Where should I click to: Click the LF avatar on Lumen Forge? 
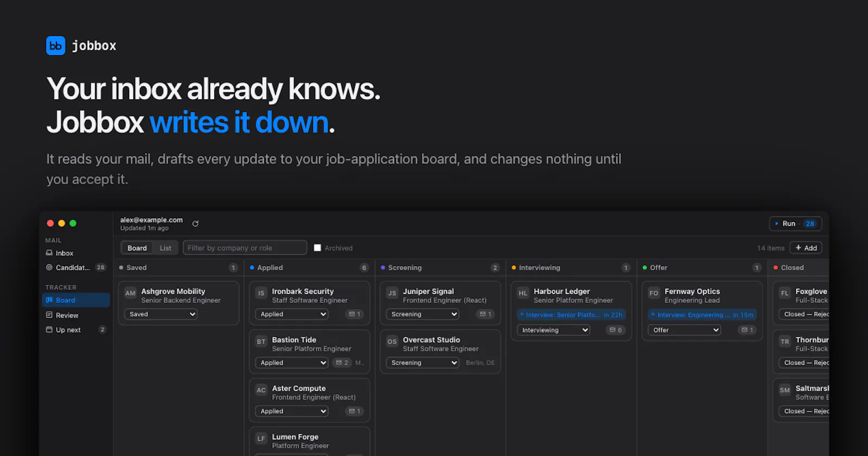click(x=261, y=439)
